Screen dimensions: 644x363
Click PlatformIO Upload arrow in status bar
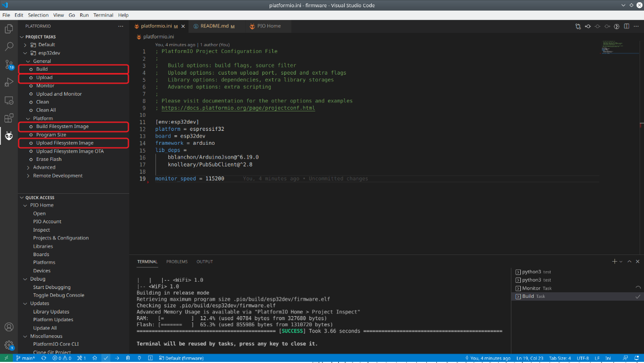coord(117,358)
